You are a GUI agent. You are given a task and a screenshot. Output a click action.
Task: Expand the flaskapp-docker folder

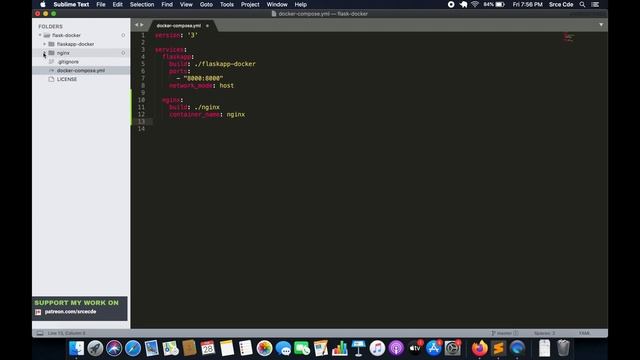(44, 44)
